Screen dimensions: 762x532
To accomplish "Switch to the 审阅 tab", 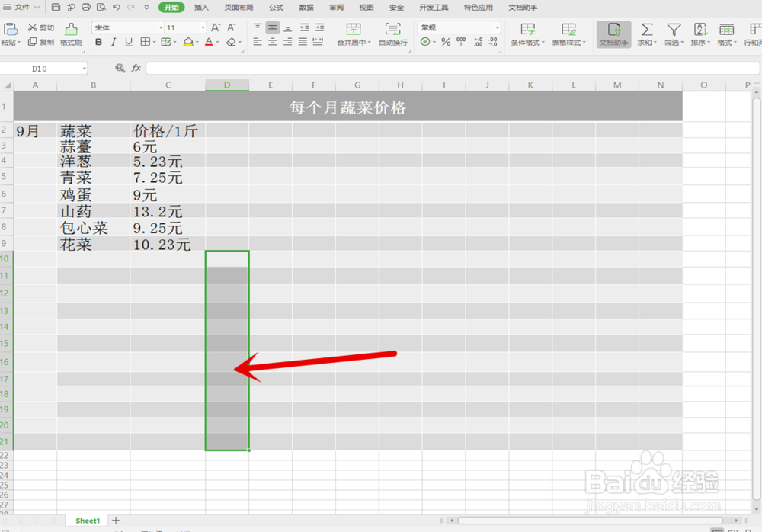I will coord(336,8).
